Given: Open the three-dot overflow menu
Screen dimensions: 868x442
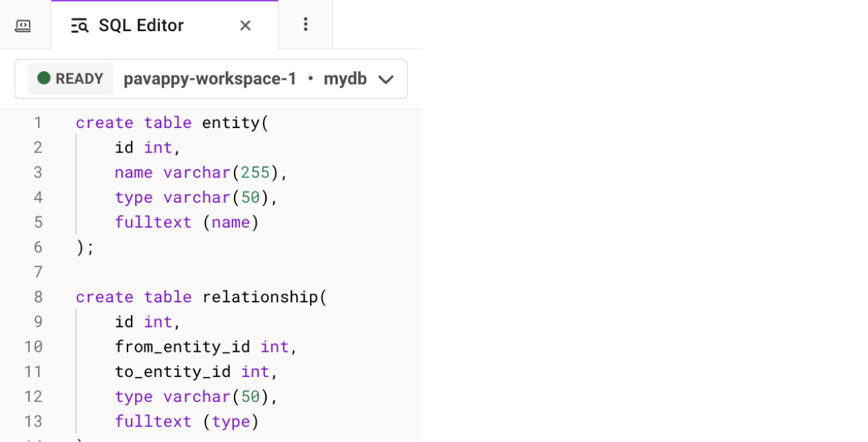Looking at the screenshot, I should coord(305,24).
